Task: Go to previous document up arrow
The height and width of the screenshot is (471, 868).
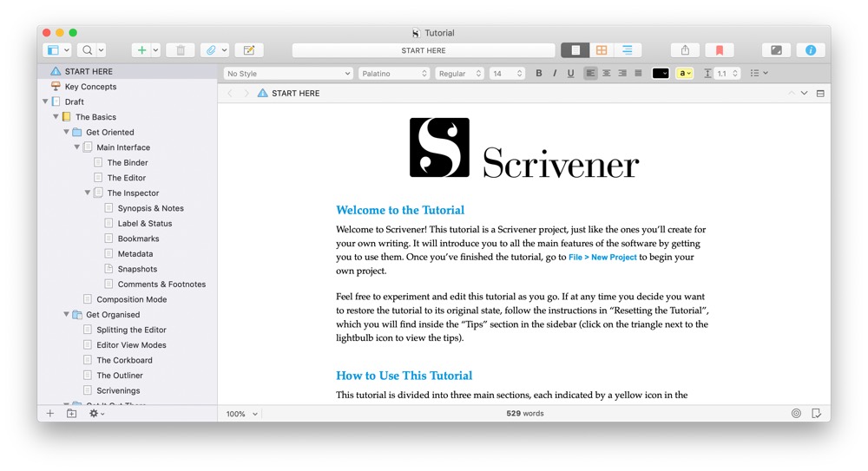Action: 791,94
